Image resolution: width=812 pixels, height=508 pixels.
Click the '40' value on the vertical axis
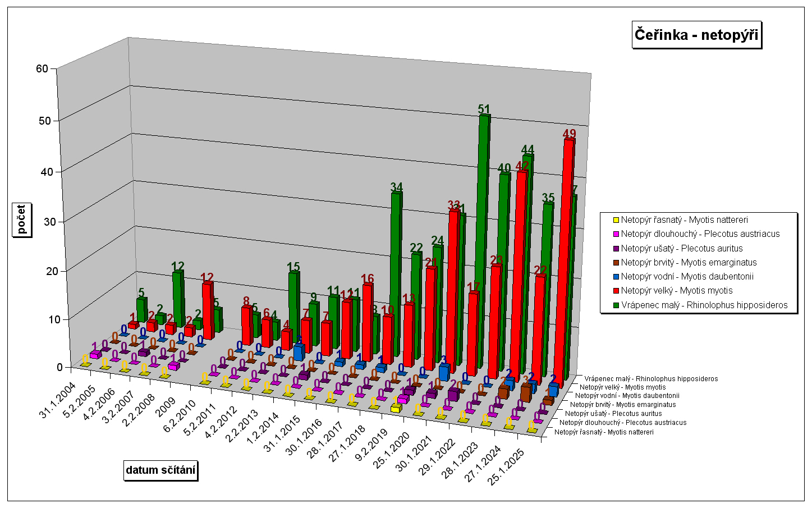pos(47,172)
